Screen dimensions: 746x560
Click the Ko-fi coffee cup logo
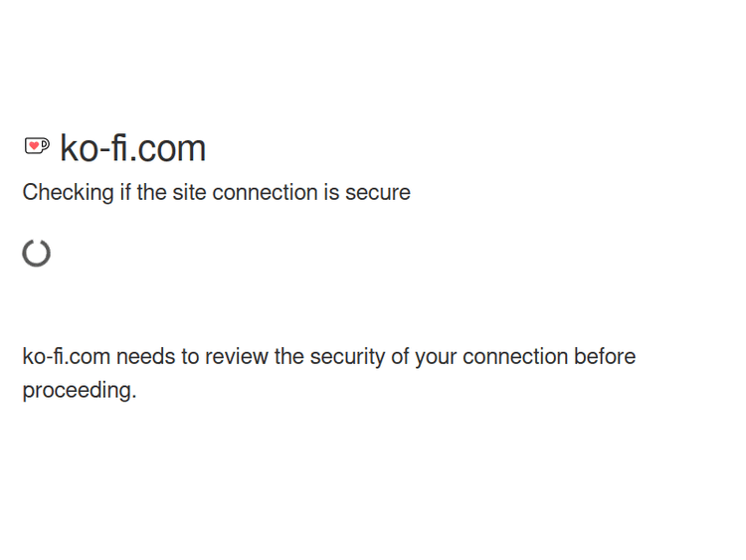pyautogui.click(x=37, y=146)
